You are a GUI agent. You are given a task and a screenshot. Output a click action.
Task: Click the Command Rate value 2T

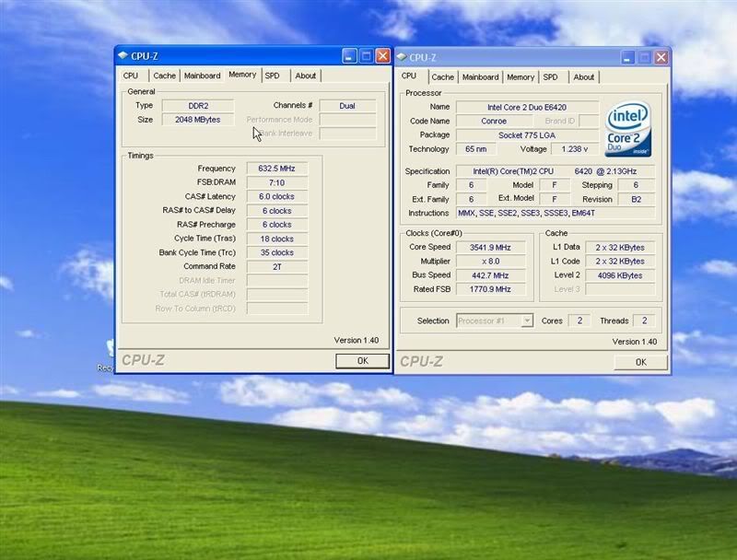pos(277,266)
